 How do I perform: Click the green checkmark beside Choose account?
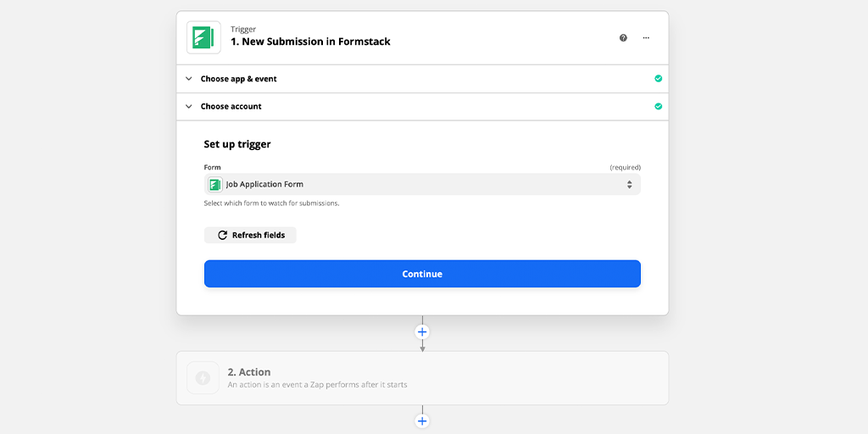(658, 107)
